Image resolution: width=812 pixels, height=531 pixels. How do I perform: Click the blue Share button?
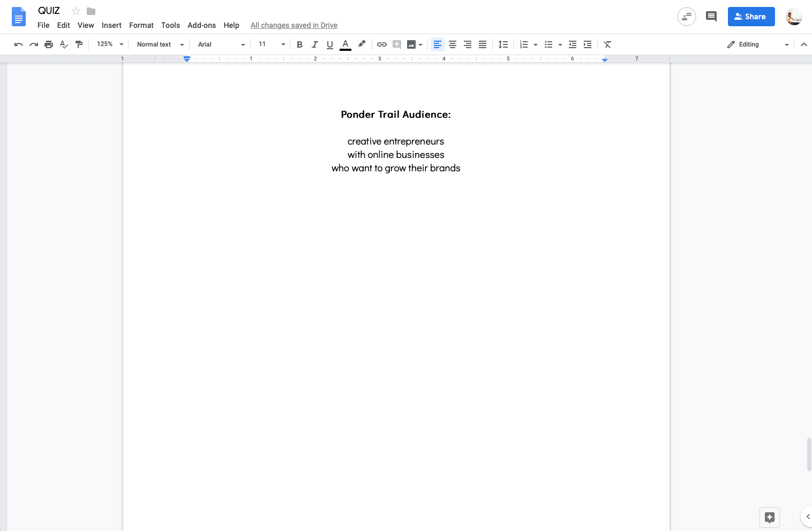(751, 17)
